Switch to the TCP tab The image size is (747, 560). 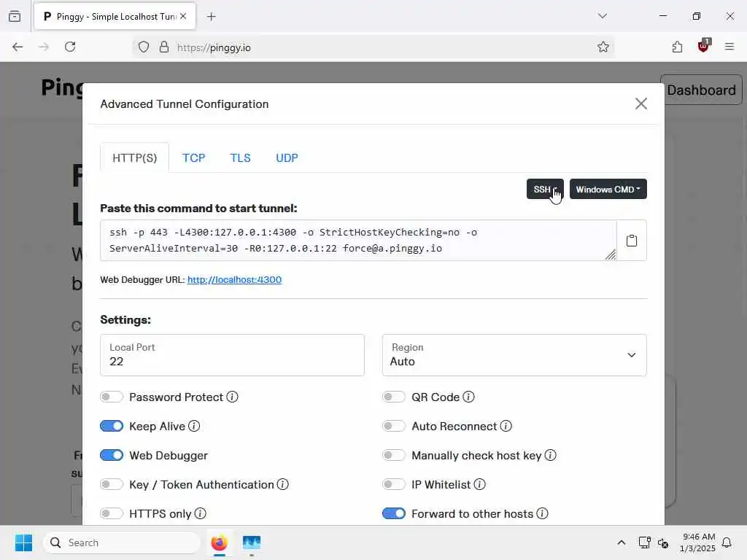coord(193,157)
